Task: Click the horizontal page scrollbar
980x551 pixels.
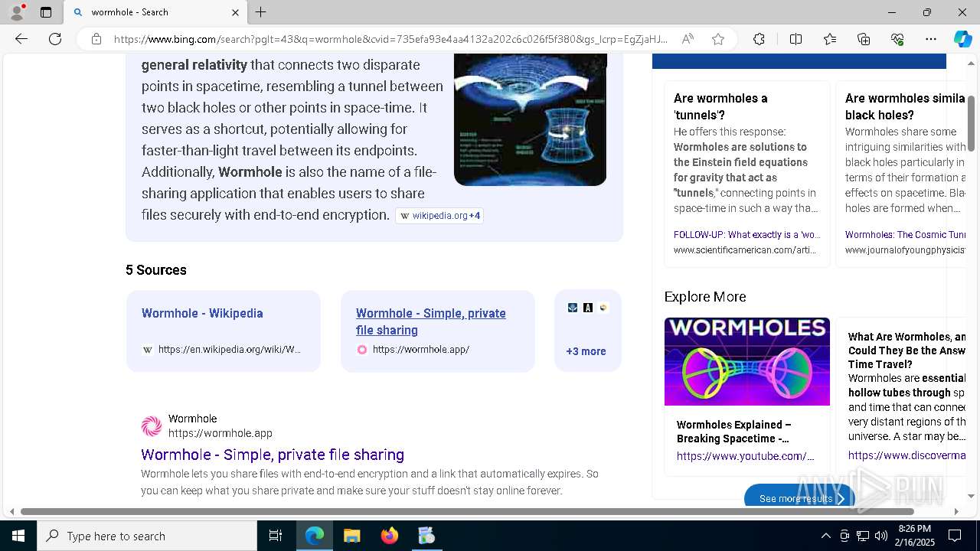Action: (x=467, y=511)
